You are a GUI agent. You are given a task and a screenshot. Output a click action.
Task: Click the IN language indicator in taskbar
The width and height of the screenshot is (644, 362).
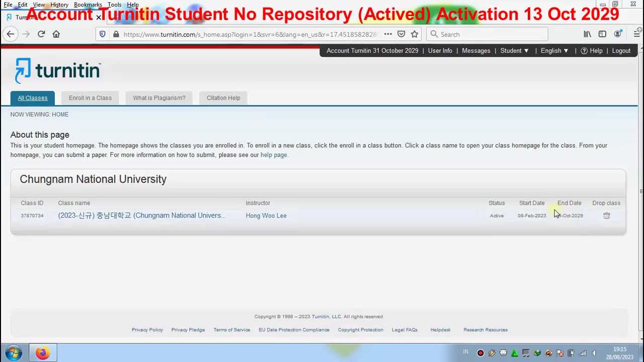pyautogui.click(x=465, y=352)
